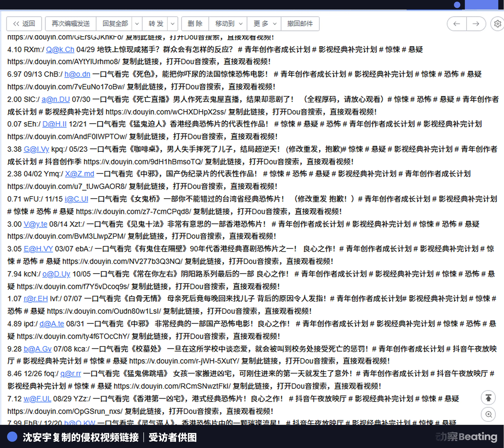This screenshot has width=504, height=448.
Task: Click the URL v.douyin.com/OpGSrun_nxs/
Action: [x=65, y=411]
